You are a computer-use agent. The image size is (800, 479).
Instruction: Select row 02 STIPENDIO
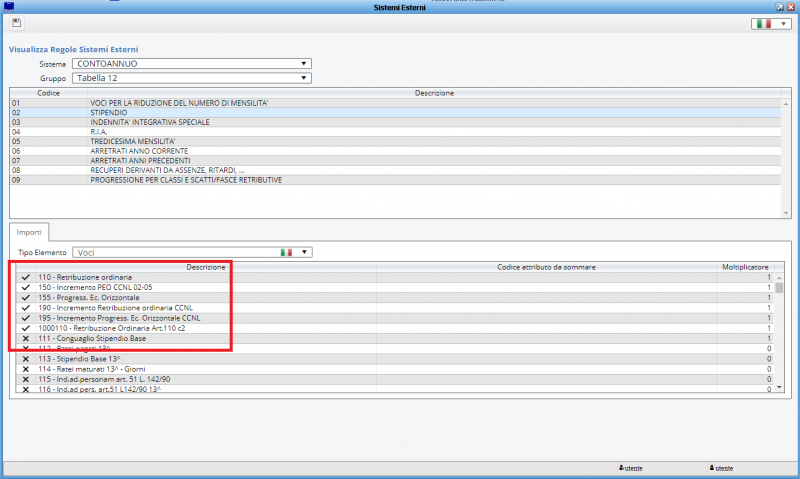pos(395,113)
